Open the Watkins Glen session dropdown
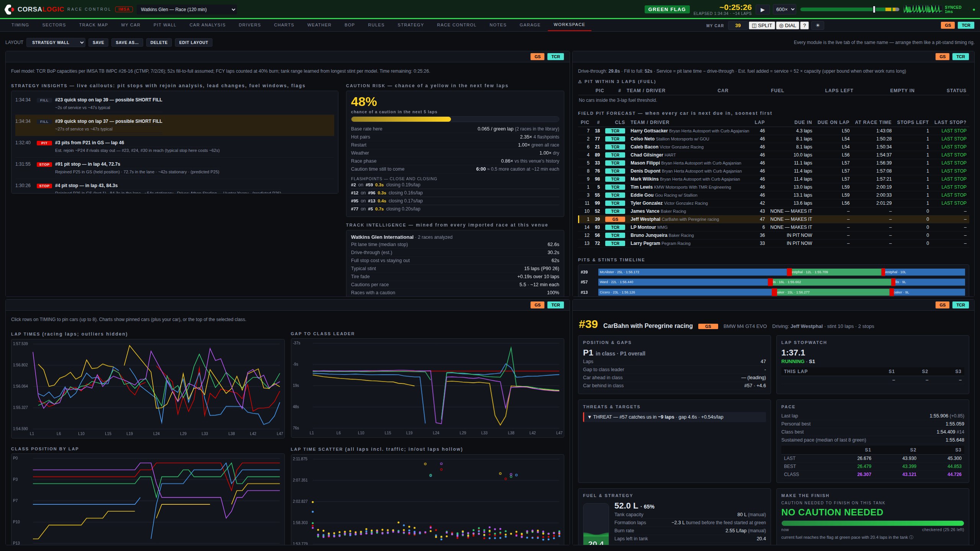 point(187,10)
